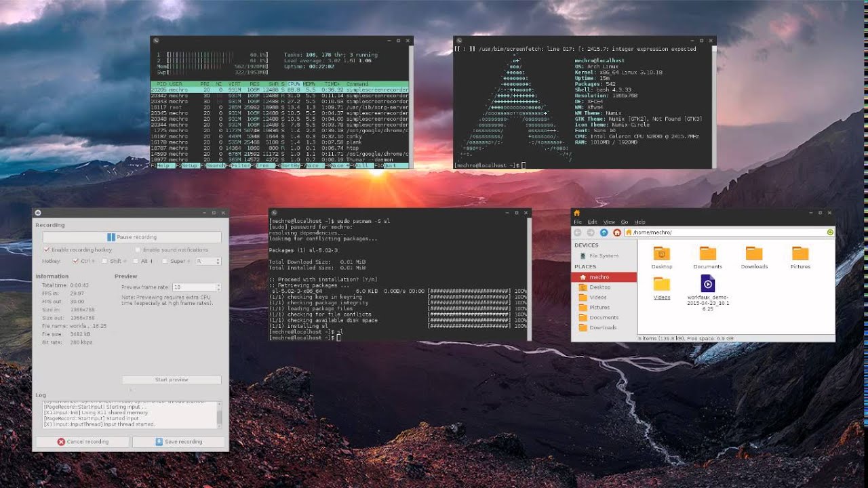Click the /home/mechro/ location bar

tap(729, 232)
